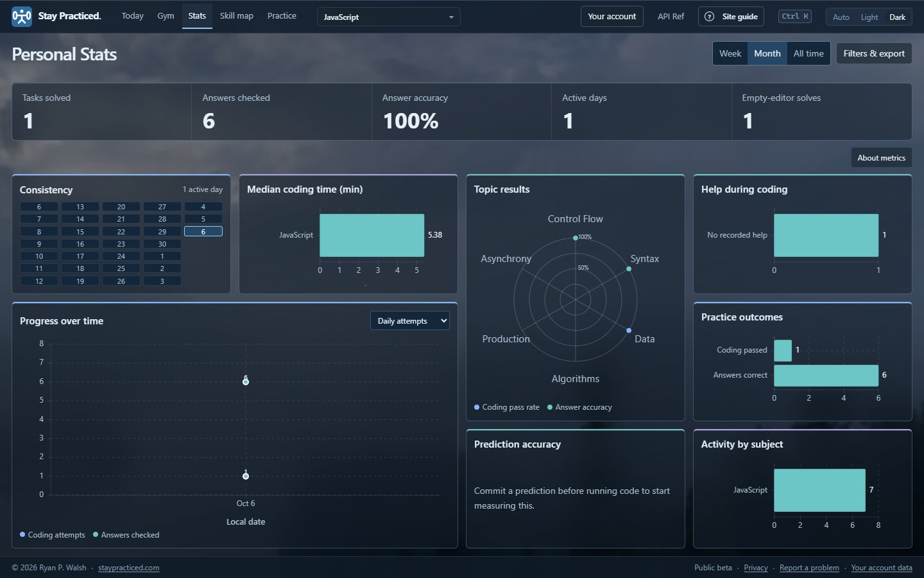924x578 pixels.
Task: Open the Privacy footer link
Action: click(x=755, y=568)
